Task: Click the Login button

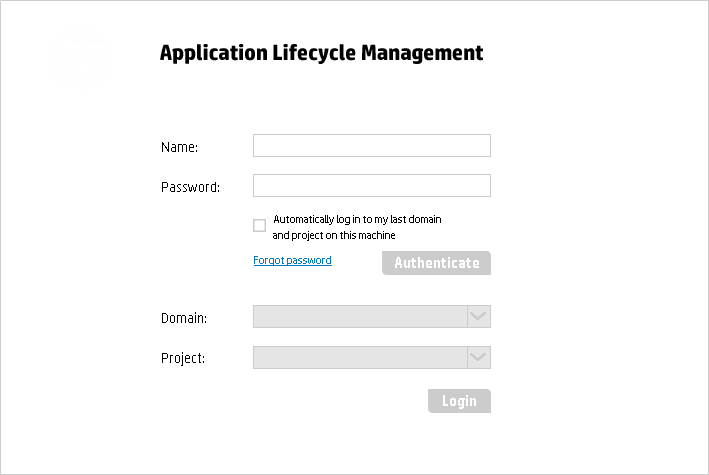Action: 459,401
